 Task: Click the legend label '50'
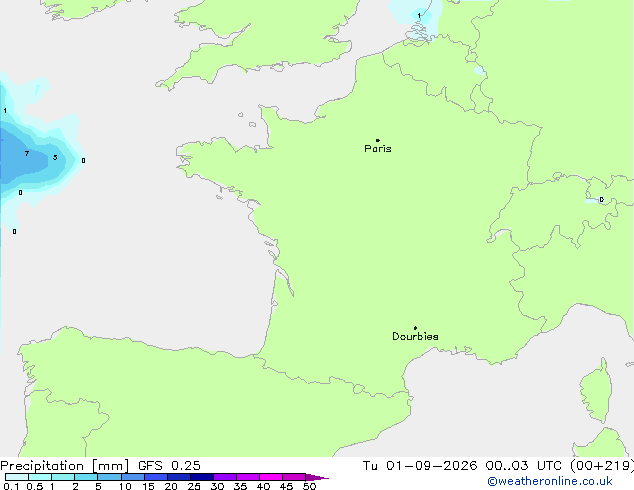coord(309,486)
